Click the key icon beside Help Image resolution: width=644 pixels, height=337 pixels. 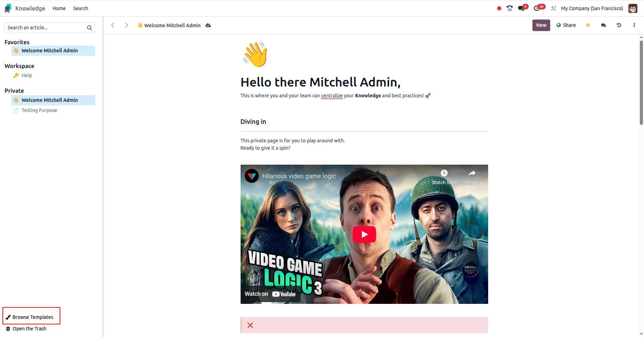click(16, 75)
